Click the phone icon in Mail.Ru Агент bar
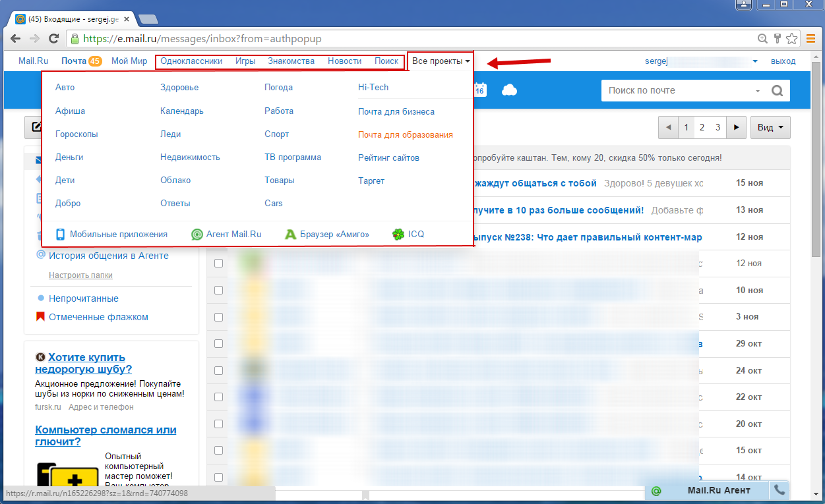The image size is (825, 504). click(779, 490)
